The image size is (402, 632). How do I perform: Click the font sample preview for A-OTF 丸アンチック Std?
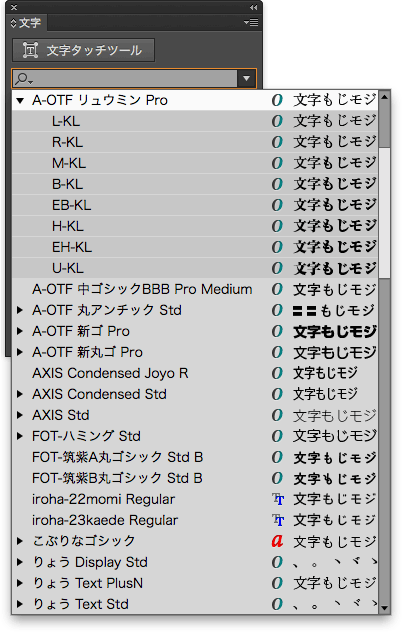334,310
